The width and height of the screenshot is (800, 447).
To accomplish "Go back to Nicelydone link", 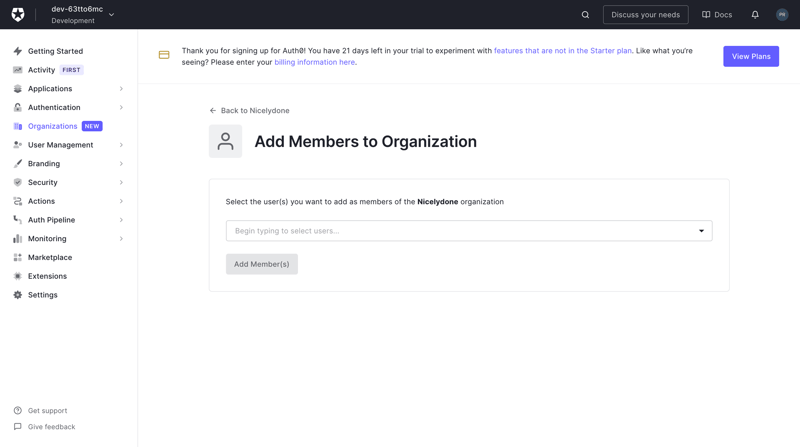I will pyautogui.click(x=255, y=110).
